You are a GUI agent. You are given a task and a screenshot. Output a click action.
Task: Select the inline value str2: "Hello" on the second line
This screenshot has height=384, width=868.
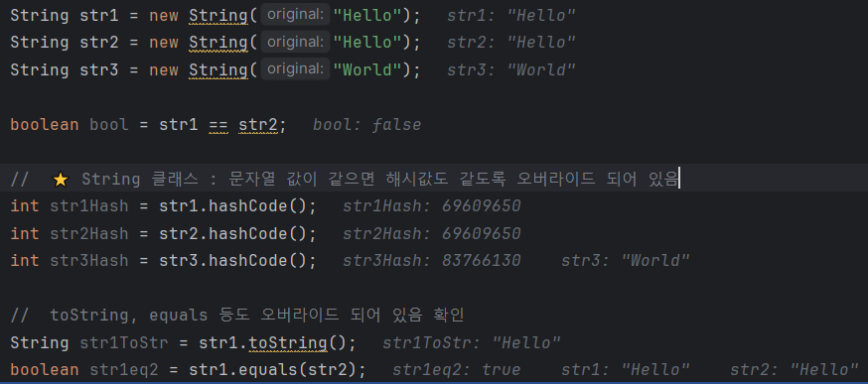click(x=511, y=43)
